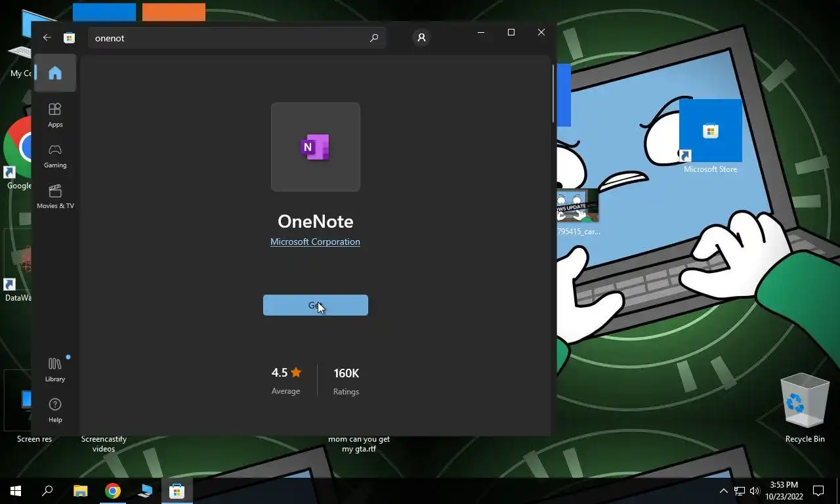
Task: Open the network status tray icon
Action: 740,491
